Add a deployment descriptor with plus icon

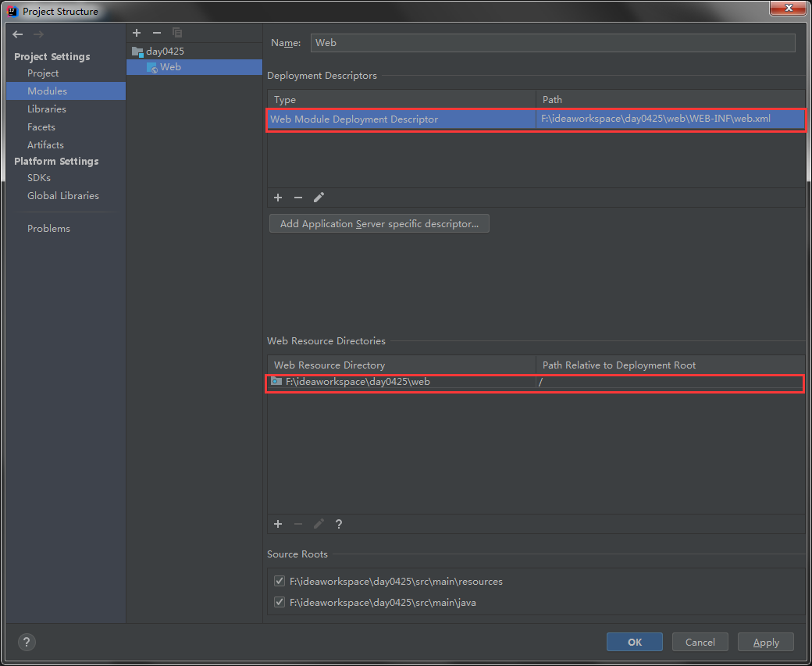pyautogui.click(x=278, y=198)
